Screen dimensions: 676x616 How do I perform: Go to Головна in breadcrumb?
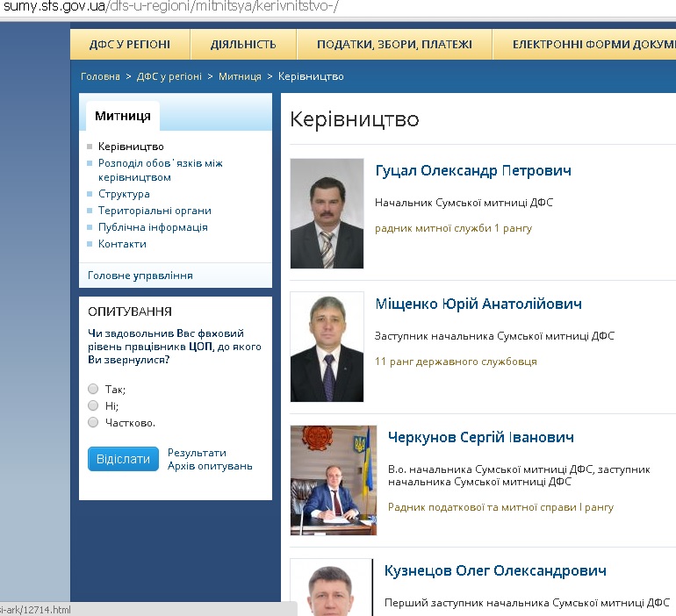[x=100, y=76]
